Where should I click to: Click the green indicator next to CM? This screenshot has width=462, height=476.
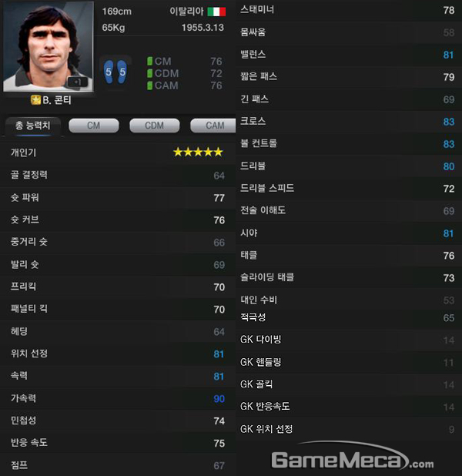click(149, 62)
